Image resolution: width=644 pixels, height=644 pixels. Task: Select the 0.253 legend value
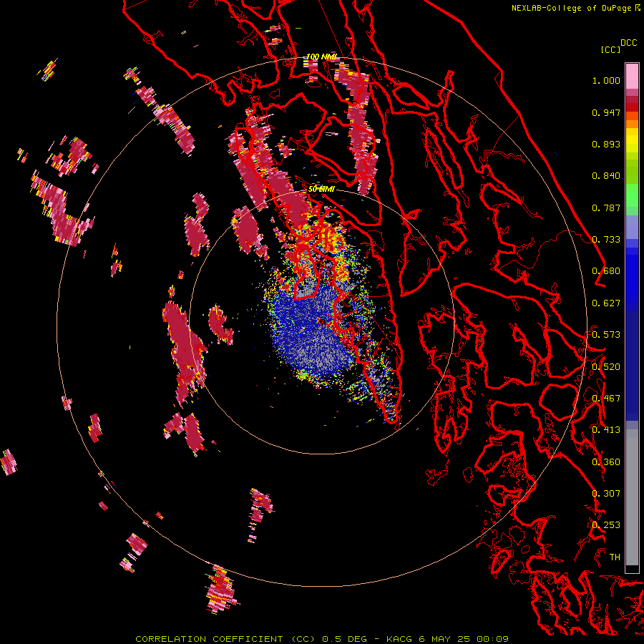(606, 525)
